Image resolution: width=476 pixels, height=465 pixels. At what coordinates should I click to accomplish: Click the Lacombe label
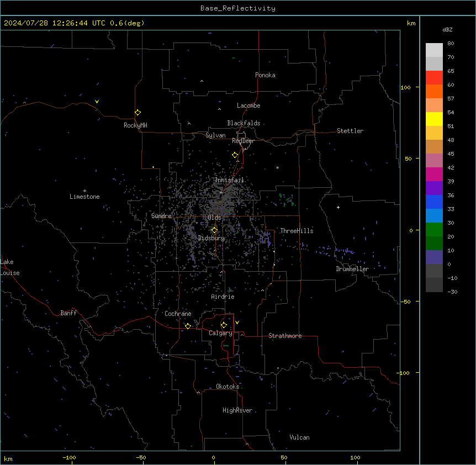(x=248, y=105)
